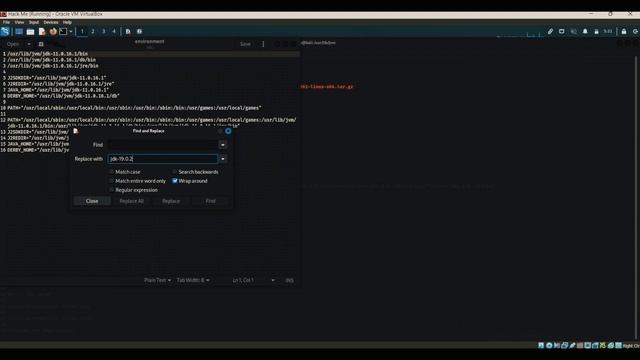Image resolution: width=640 pixels, height=360 pixels.
Task: Switch to workspace 2
Action: point(93,31)
